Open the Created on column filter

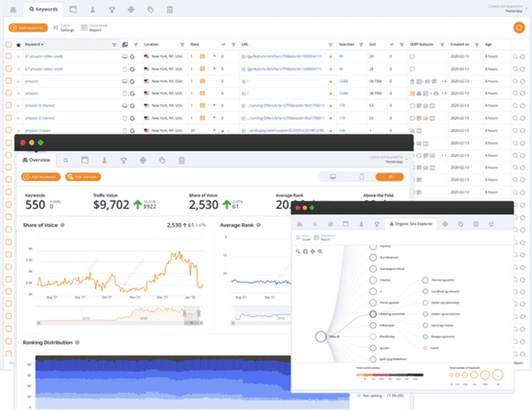coord(477,44)
